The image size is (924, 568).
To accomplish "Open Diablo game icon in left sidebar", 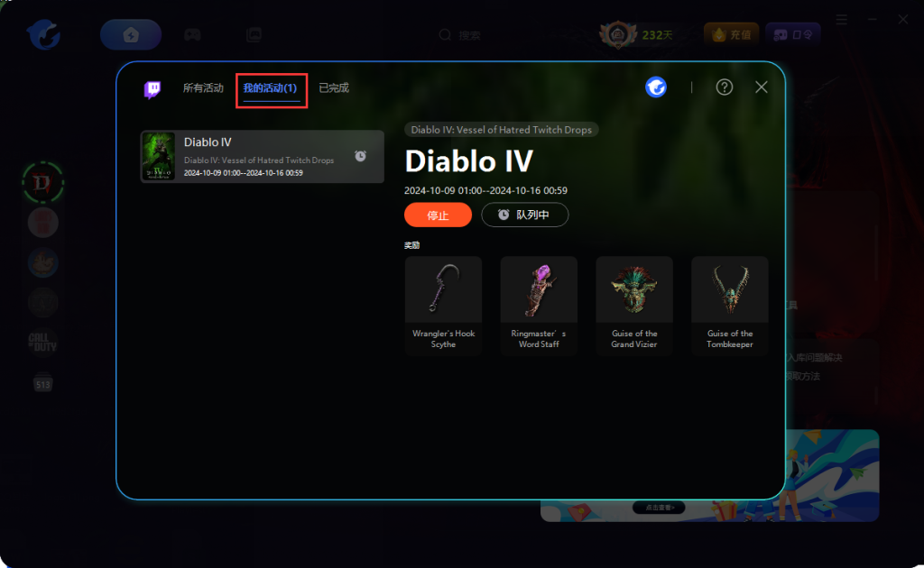I will click(x=43, y=182).
